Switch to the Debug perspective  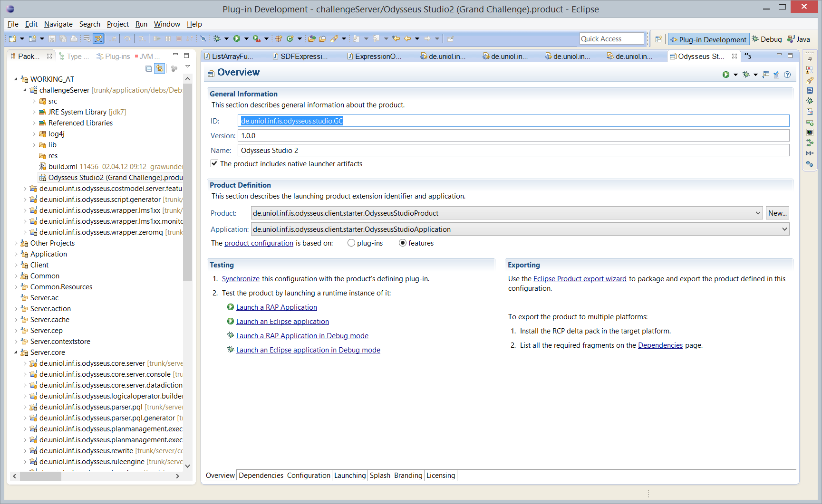click(x=767, y=39)
